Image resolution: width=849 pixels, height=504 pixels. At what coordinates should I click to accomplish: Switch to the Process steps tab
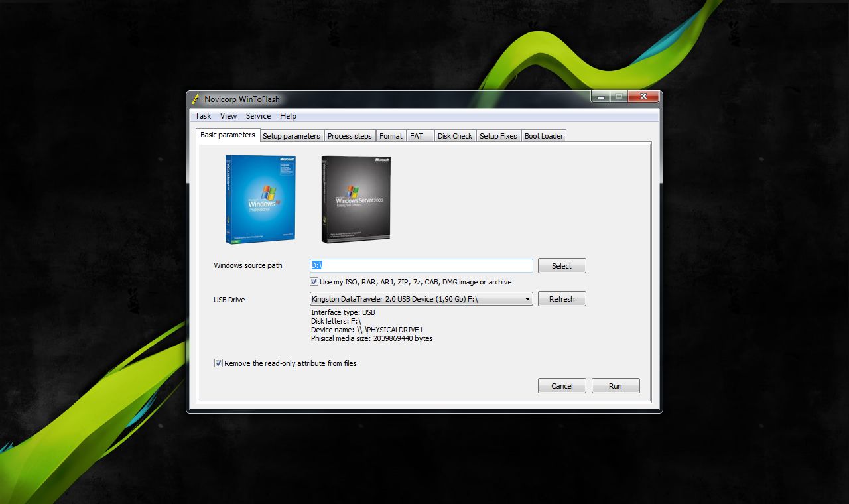(350, 136)
